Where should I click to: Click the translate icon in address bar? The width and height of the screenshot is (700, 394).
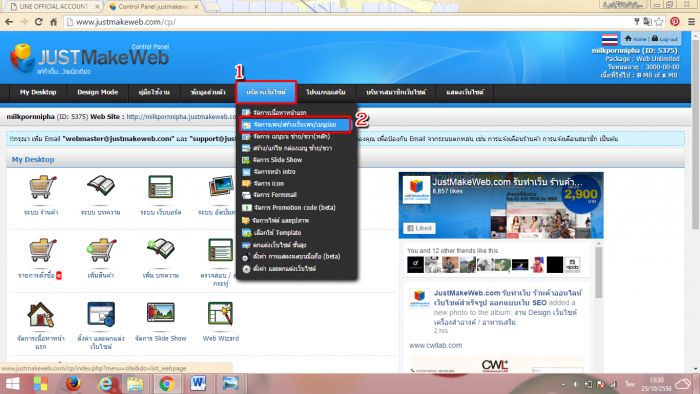pos(647,21)
